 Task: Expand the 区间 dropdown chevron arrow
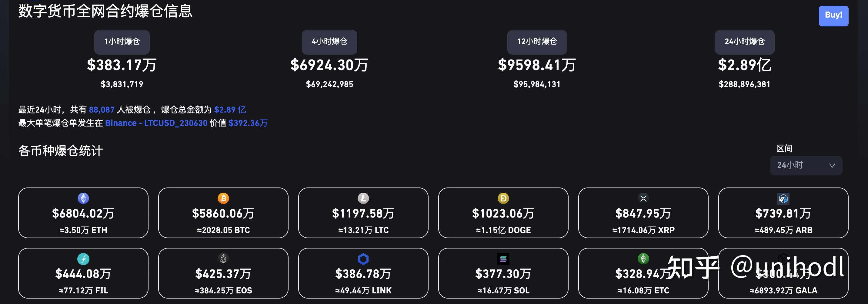(832, 165)
